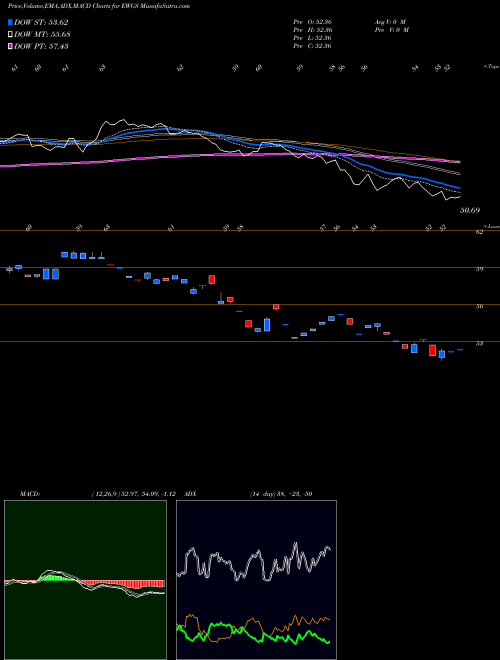
Task: Select the DOW MT: 55.68 label
Action: click(42, 35)
